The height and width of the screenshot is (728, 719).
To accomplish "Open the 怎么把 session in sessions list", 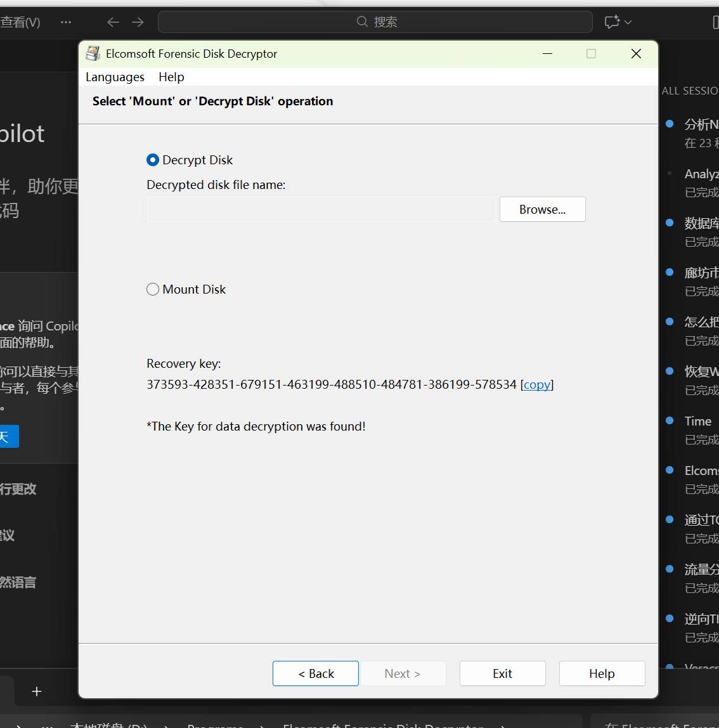I will click(x=691, y=331).
